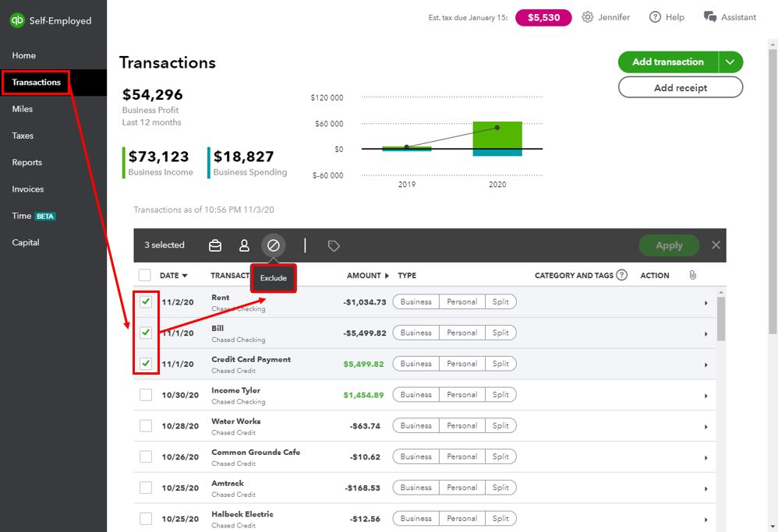778x532 pixels.
Task: Expand the Rent transaction row arrow
Action: [706, 303]
